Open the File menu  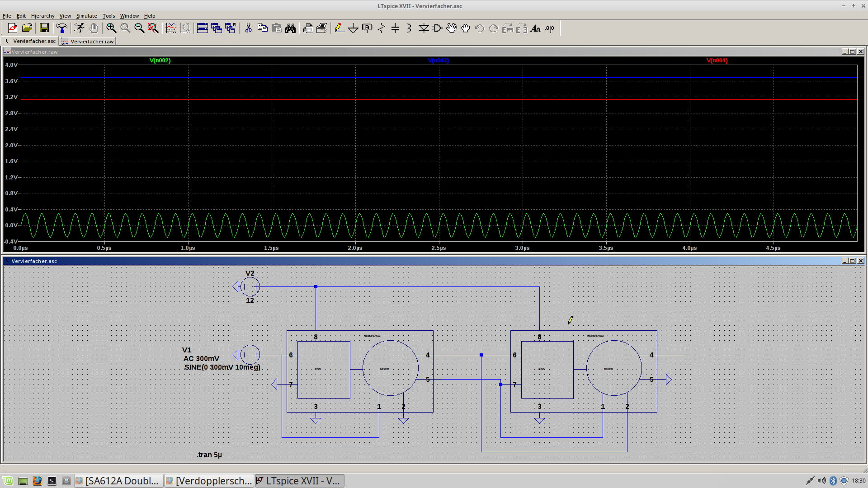[7, 16]
